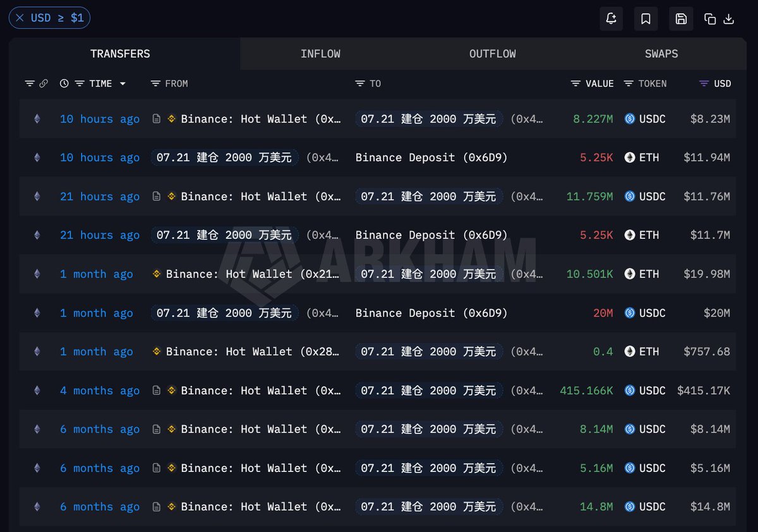This screenshot has width=758, height=532.
Task: Switch to the TRANSFERS tab
Action: click(x=120, y=54)
